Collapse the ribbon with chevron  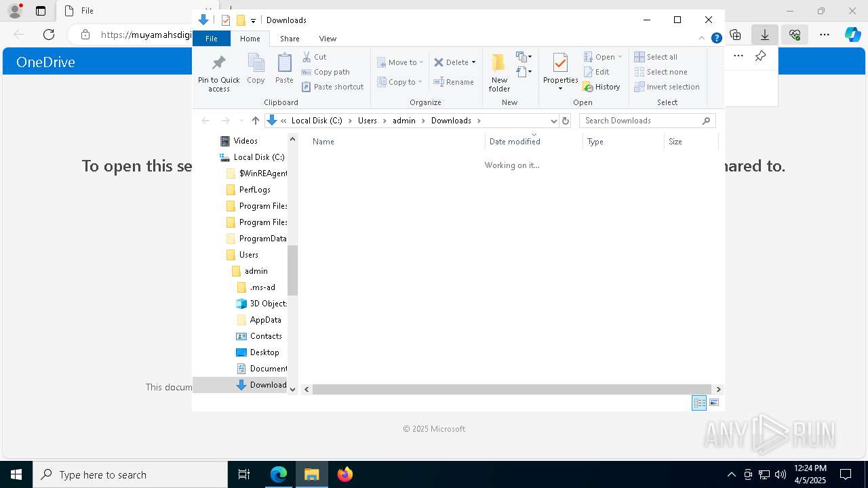pos(702,38)
